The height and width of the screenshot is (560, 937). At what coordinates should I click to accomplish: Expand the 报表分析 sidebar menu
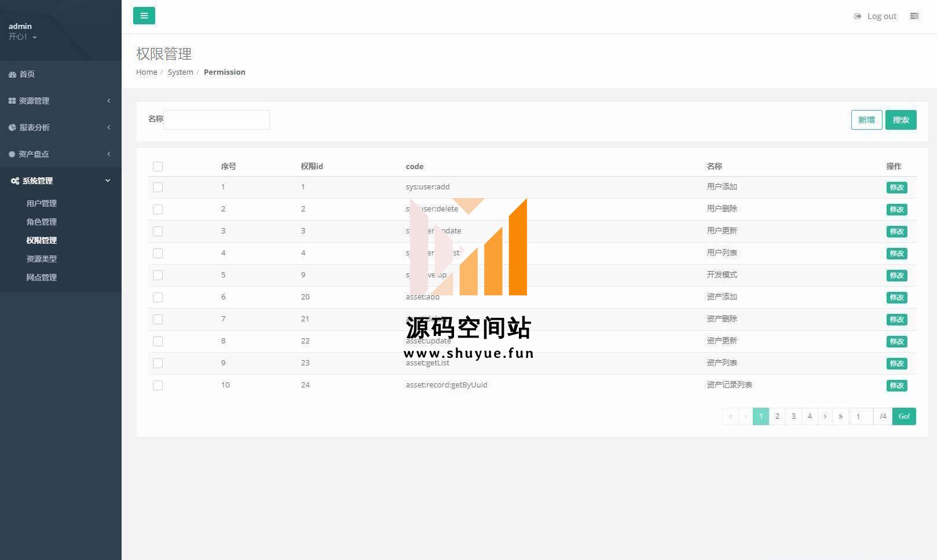[60, 127]
